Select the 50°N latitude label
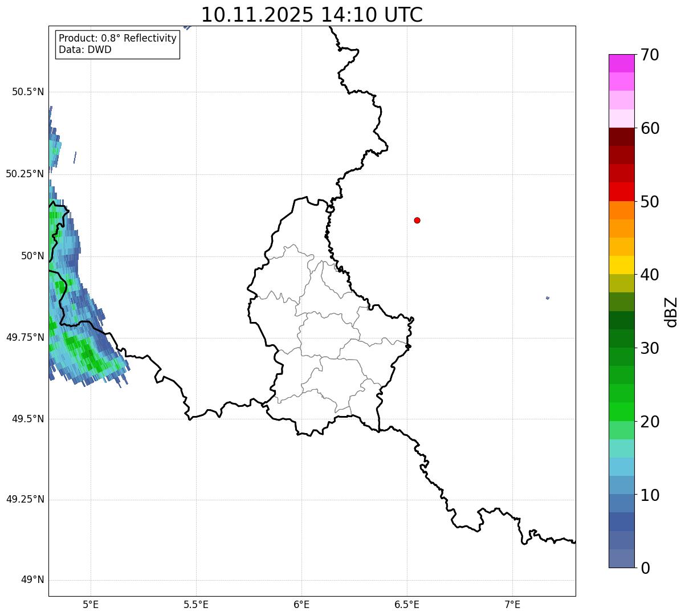This screenshot has width=685, height=616. click(32, 256)
